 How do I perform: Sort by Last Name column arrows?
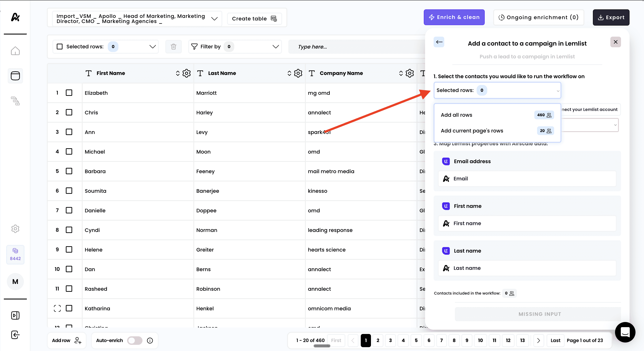coord(289,73)
